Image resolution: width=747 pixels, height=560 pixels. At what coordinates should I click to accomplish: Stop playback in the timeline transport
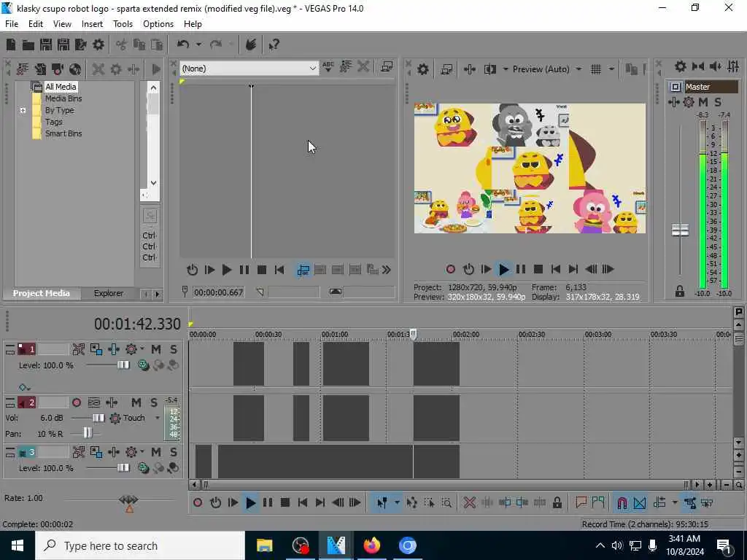(285, 503)
